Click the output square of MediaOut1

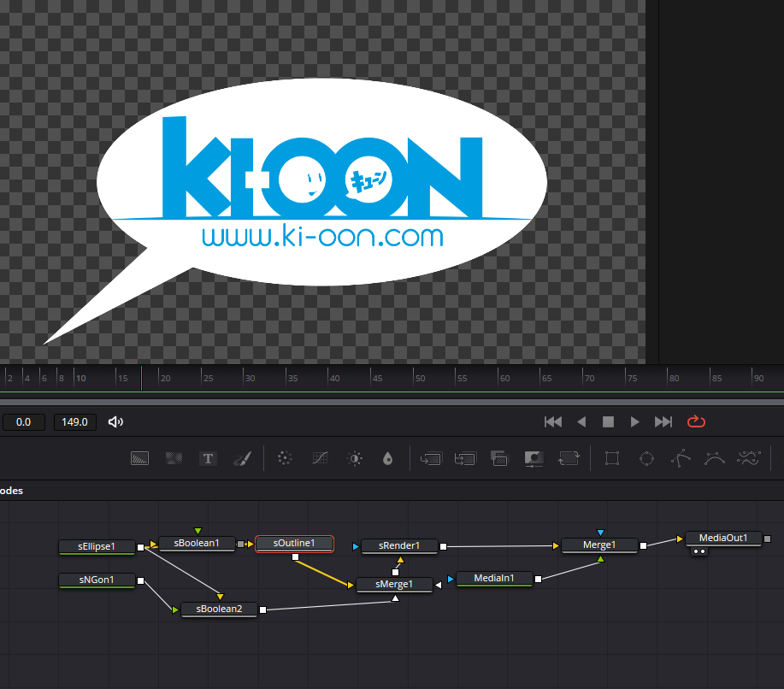768,539
